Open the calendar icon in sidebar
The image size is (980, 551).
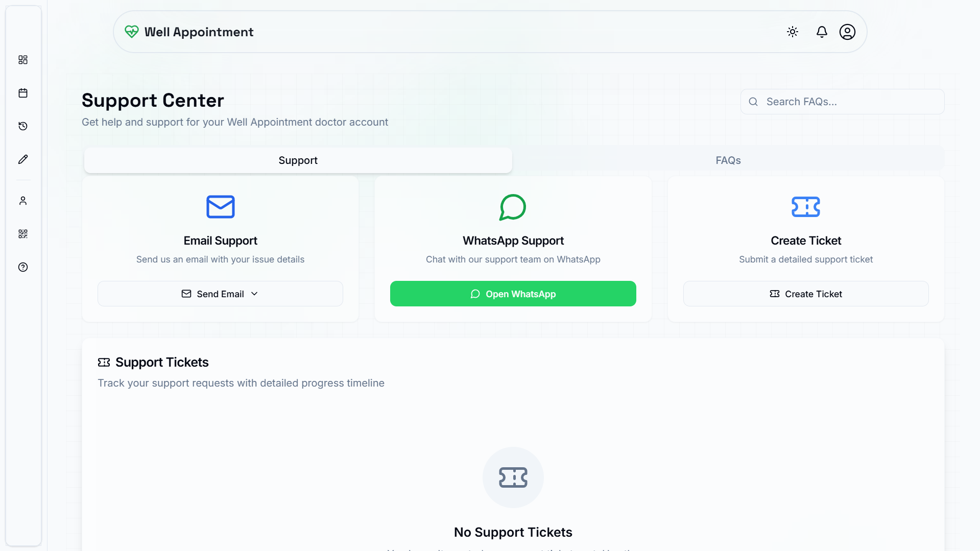23,93
